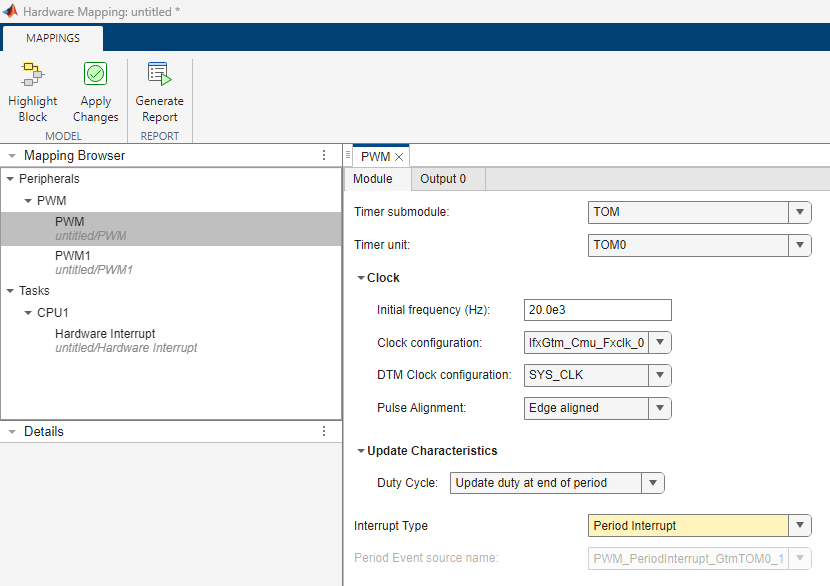Collapse the Clock section
Screen dimensions: 830x586
pos(361,278)
